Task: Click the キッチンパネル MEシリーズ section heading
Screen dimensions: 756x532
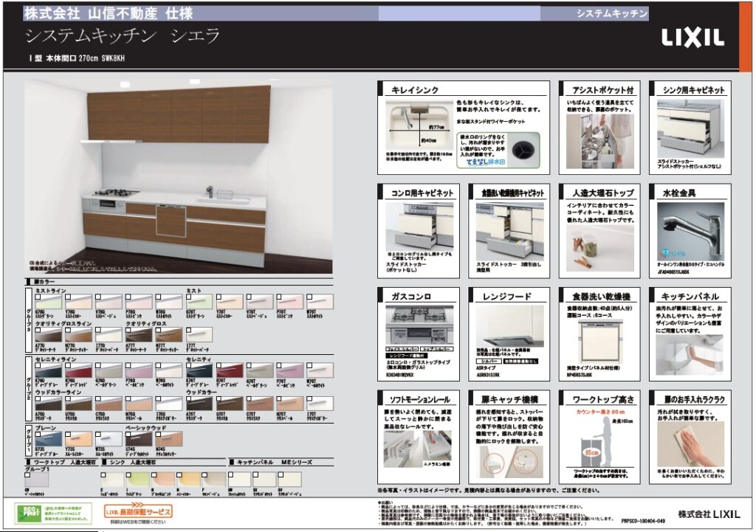Action: coord(275,462)
